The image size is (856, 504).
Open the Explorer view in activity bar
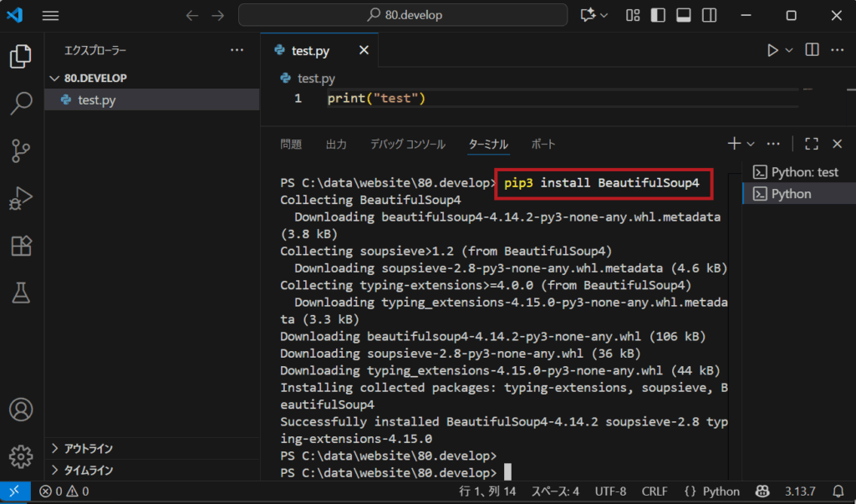click(21, 57)
